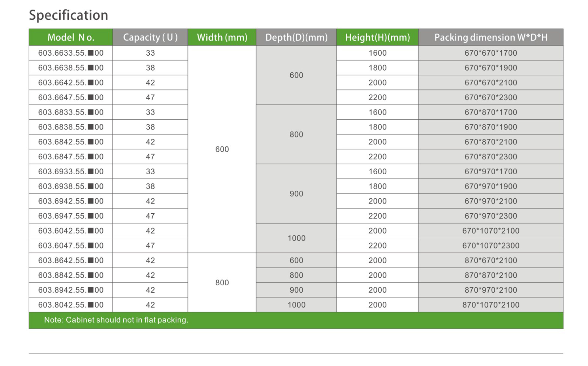The height and width of the screenshot is (366, 588).
Task: Click the 603.6942.55.■00 model cell
Action: pos(71,201)
